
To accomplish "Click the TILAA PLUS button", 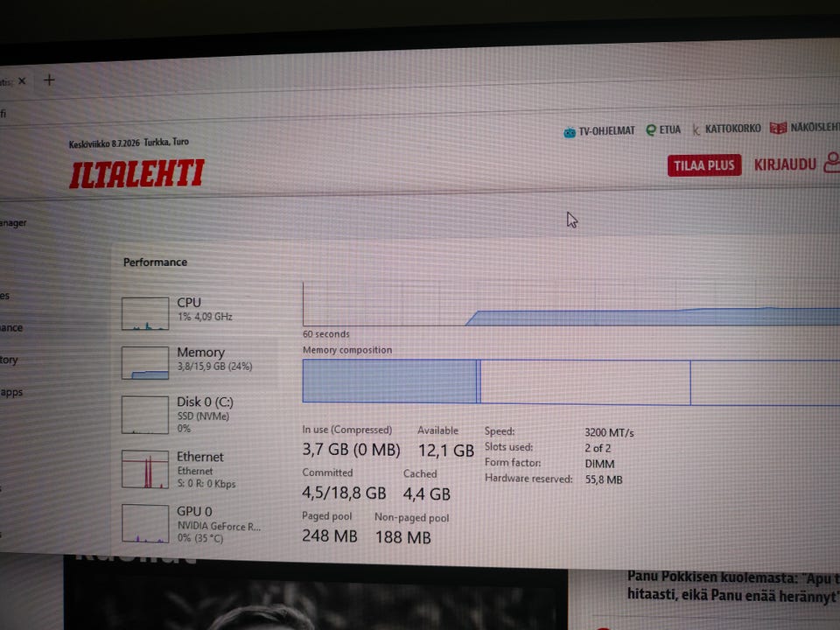I will point(704,165).
